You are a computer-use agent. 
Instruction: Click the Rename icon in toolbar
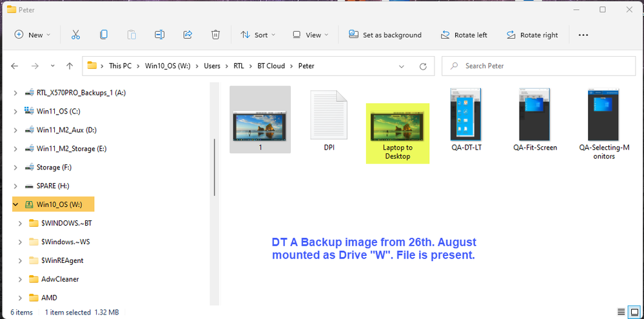pyautogui.click(x=160, y=35)
